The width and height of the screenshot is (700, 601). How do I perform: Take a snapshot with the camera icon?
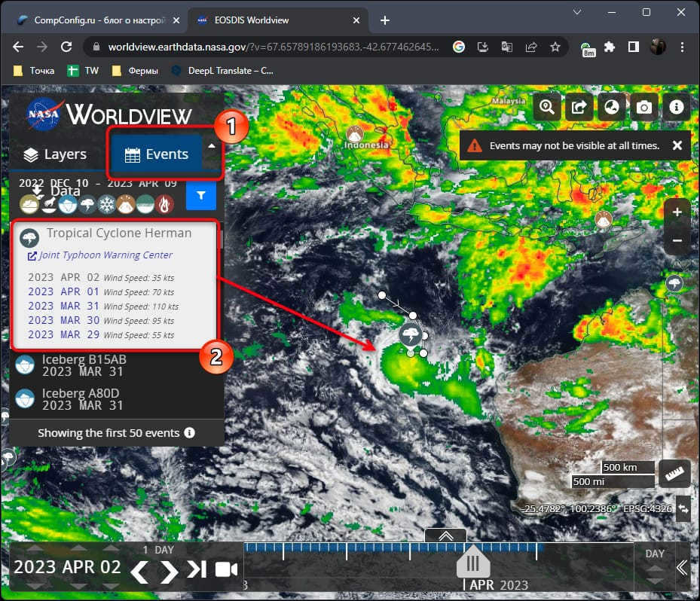(x=643, y=107)
